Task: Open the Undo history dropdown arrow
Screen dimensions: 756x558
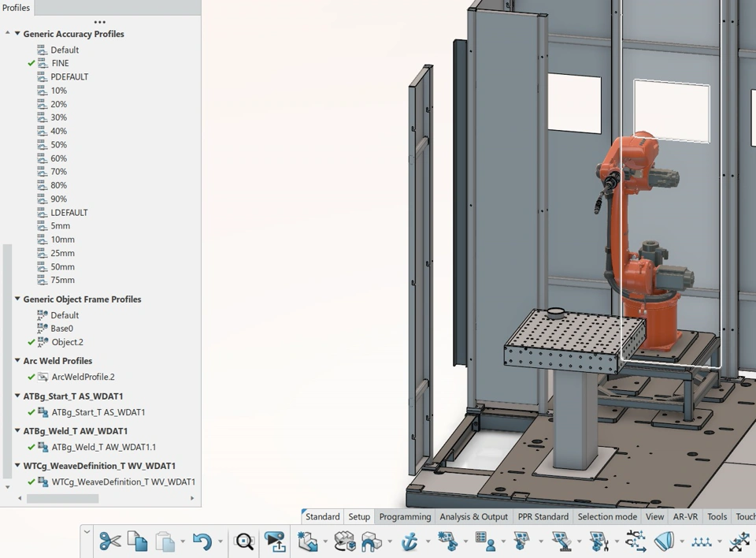Action: [x=220, y=541]
